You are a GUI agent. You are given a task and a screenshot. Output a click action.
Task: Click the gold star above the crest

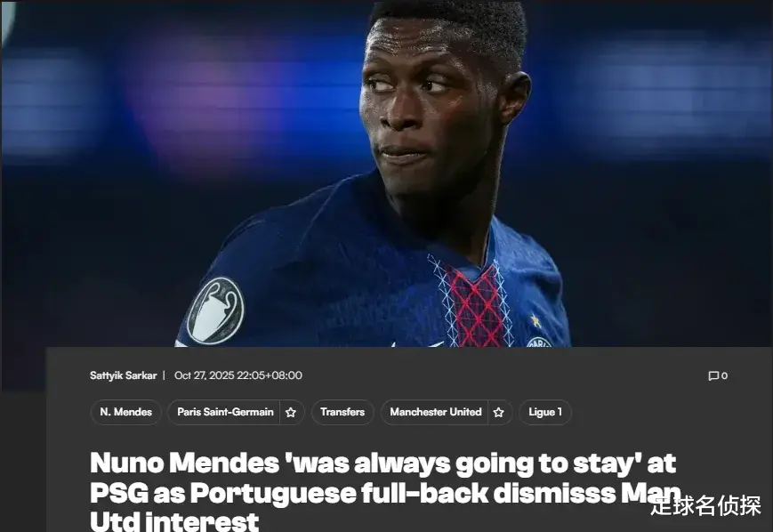535,321
